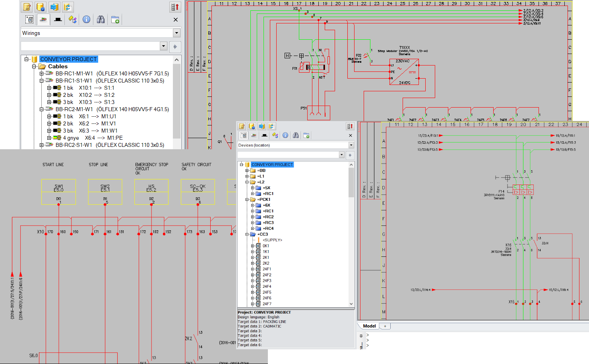The height and width of the screenshot is (364, 589).
Task: Expand the BB-RC1-M1-W1 cable node
Action: [x=41, y=73]
